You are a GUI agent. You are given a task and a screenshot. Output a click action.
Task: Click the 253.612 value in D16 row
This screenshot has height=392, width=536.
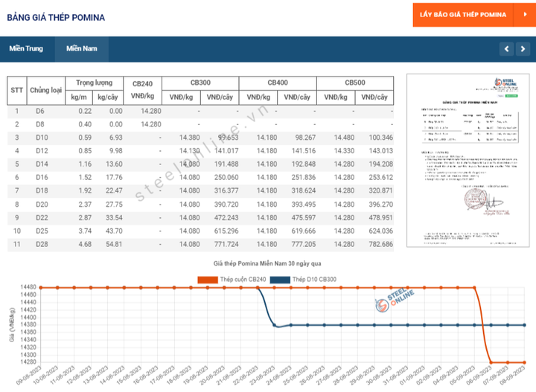[381, 178]
